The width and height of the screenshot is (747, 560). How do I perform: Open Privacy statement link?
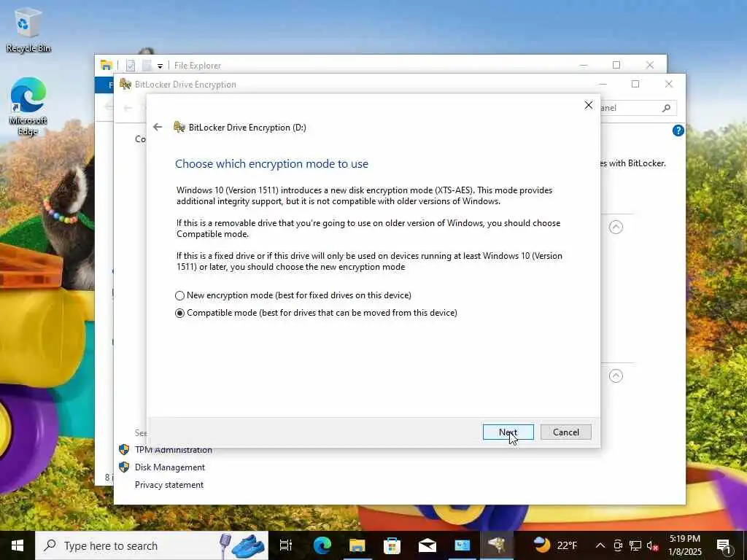pos(169,485)
